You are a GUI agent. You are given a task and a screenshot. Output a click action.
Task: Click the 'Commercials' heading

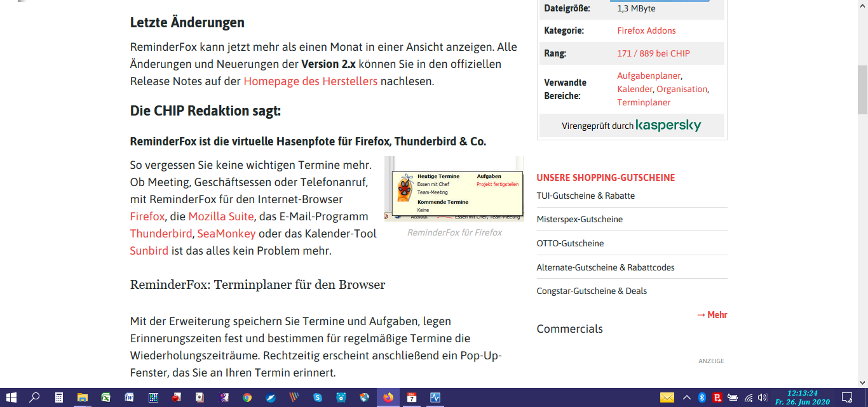[x=570, y=329]
